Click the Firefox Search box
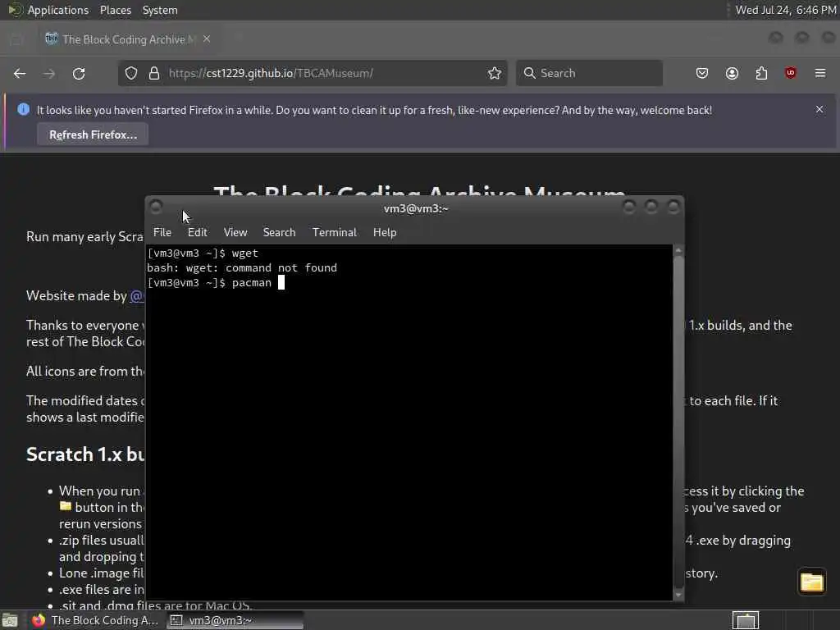This screenshot has width=840, height=630. (589, 73)
